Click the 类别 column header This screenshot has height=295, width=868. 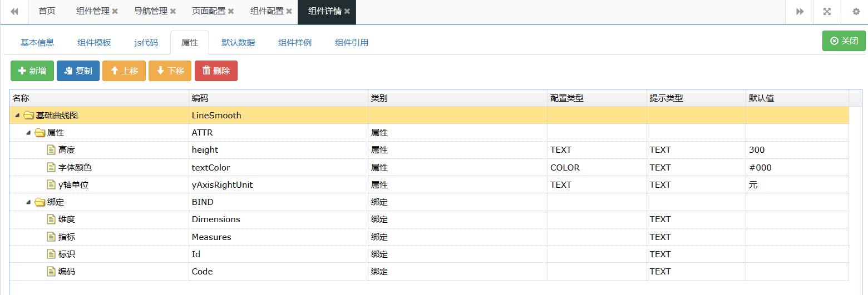coord(457,98)
